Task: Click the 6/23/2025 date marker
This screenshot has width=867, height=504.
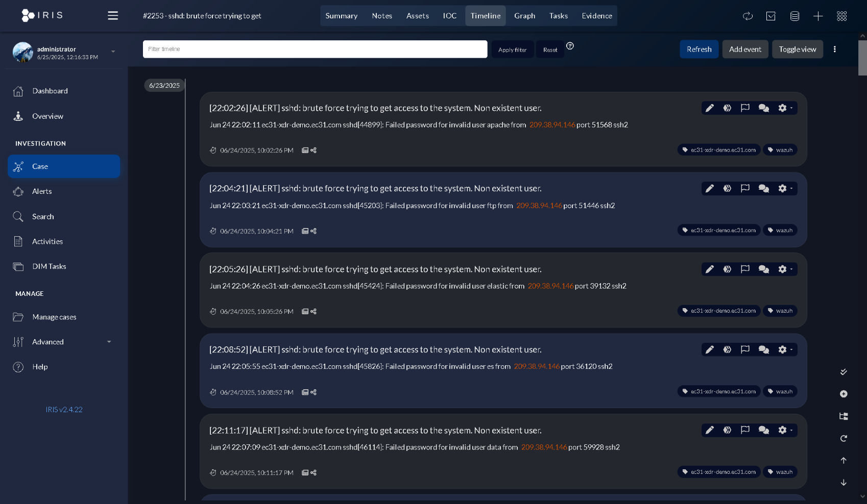Action: point(164,86)
